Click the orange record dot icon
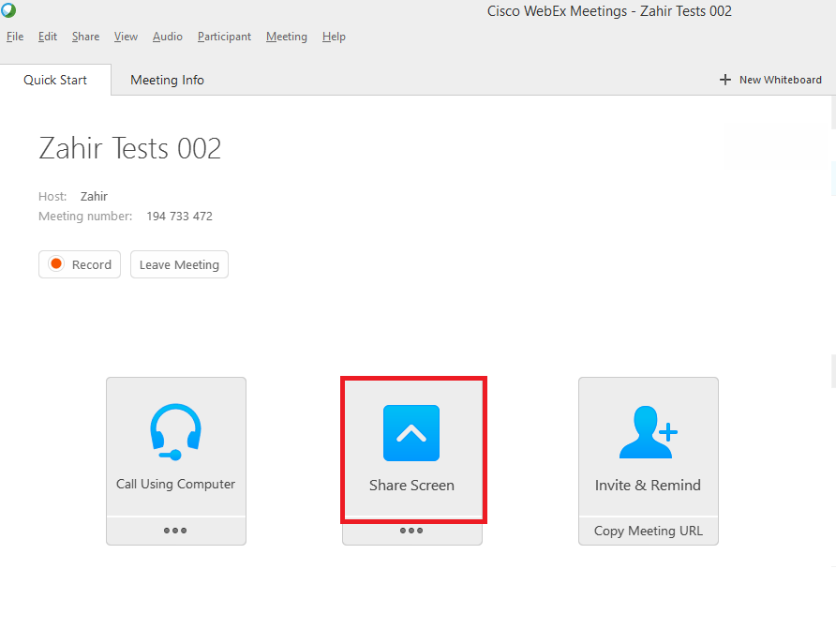The image size is (836, 644). click(56, 264)
